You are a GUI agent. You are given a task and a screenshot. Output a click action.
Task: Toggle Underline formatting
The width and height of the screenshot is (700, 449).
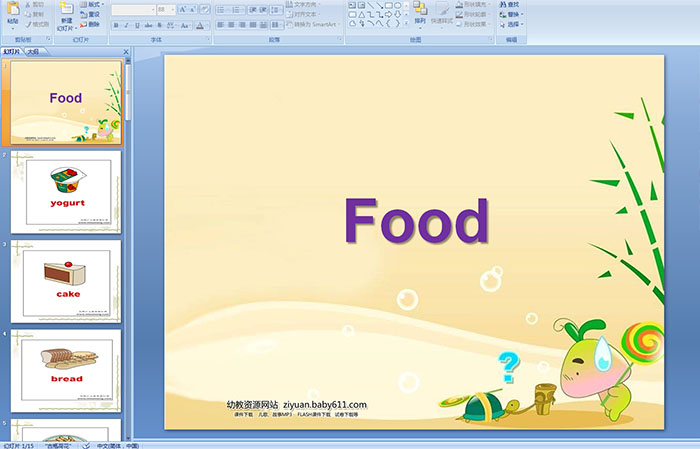(137, 25)
